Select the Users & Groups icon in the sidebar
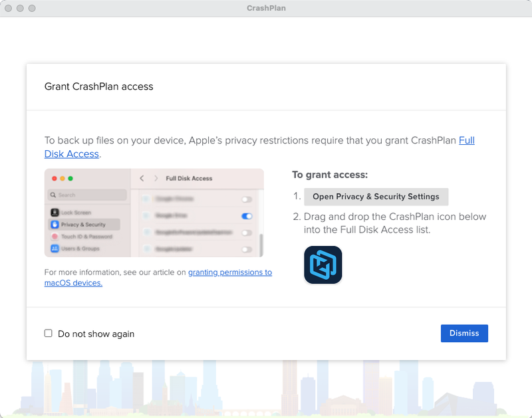Screen dimensions: 532x418 coord(55,249)
